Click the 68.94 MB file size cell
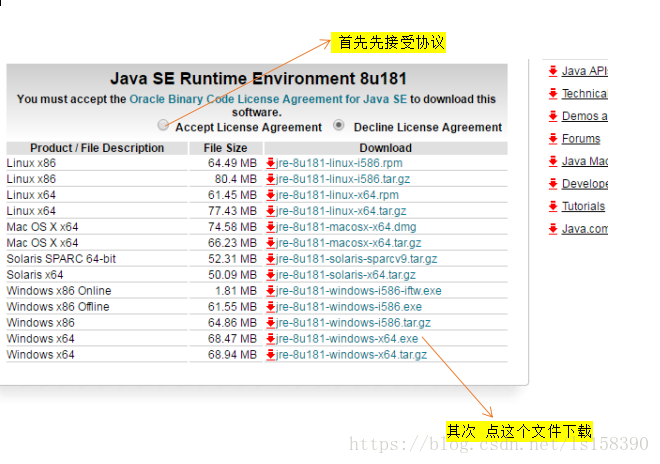This screenshot has height=464, width=660. [226, 355]
